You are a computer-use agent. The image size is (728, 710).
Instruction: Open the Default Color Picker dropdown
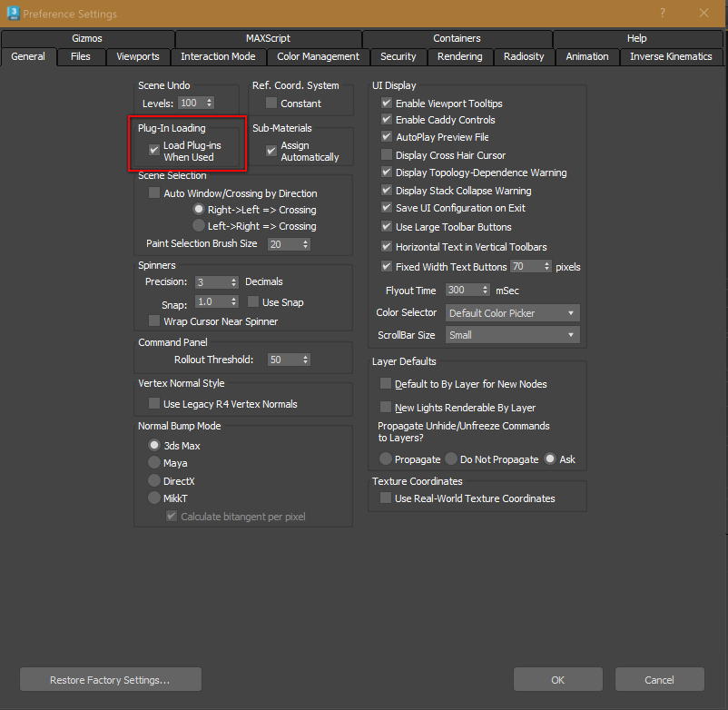[512, 312]
